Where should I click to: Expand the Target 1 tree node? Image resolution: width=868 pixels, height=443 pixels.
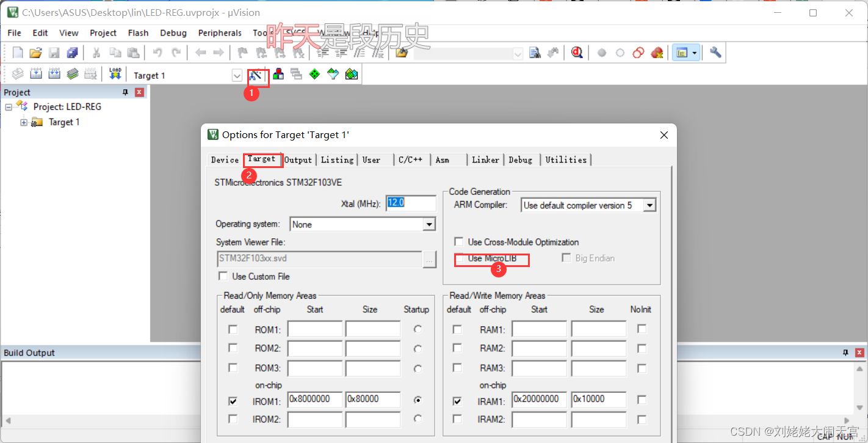pyautogui.click(x=24, y=122)
